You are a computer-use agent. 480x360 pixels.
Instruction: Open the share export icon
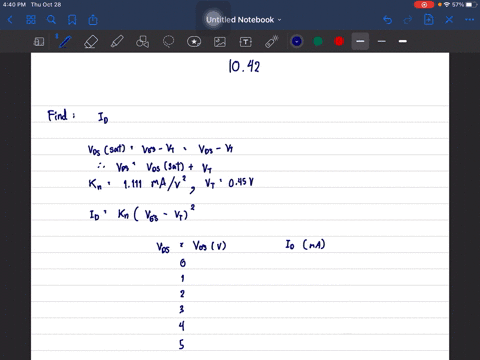[x=93, y=20]
